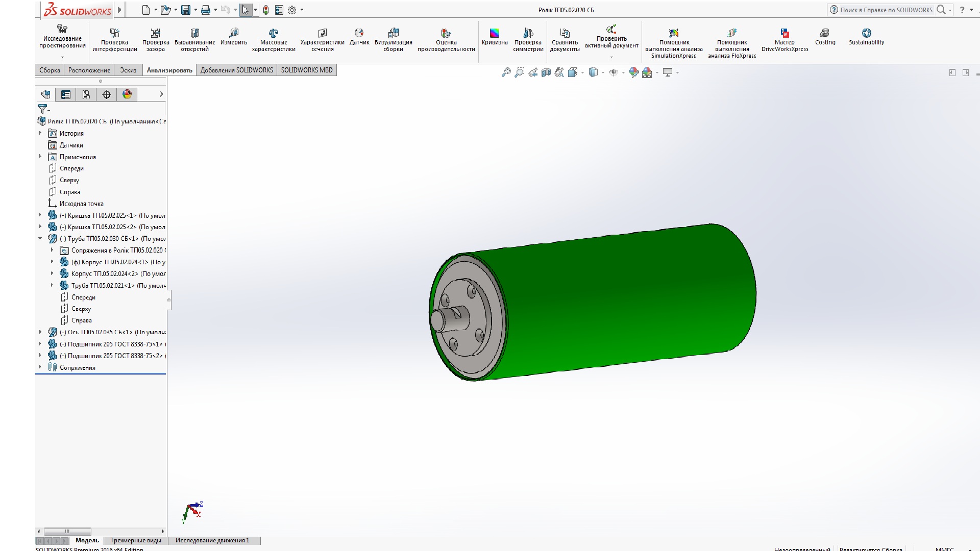
Task: Open DriveWorksXpress wizard
Action: 785,40
